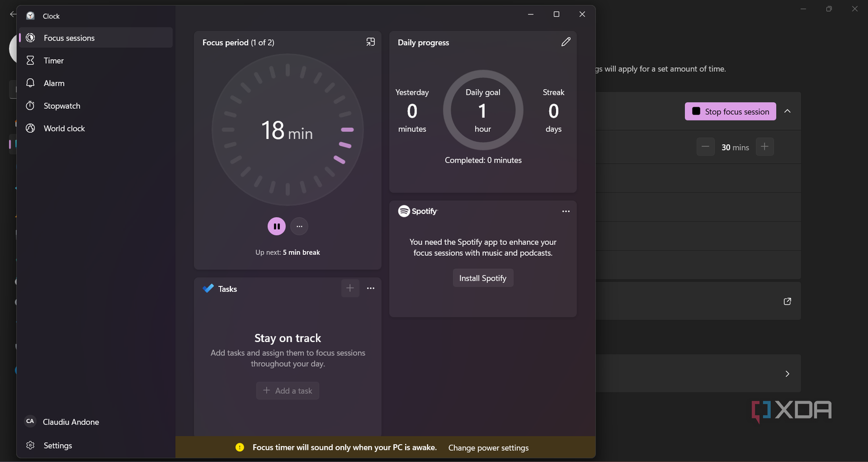The image size is (868, 462).
Task: Open the World clock page
Action: [x=96, y=128]
